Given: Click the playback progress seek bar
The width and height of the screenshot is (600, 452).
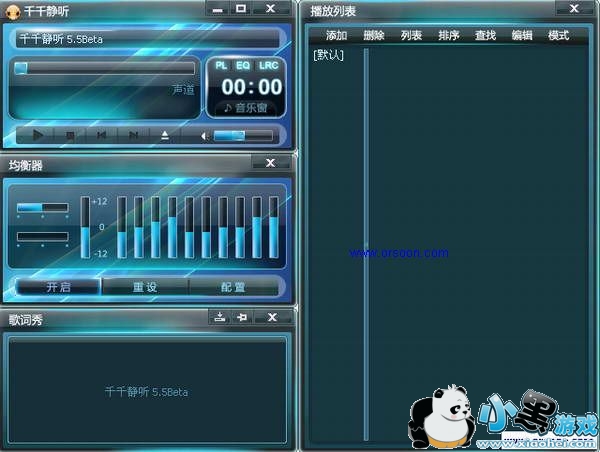Looking at the screenshot, I should (x=104, y=68).
